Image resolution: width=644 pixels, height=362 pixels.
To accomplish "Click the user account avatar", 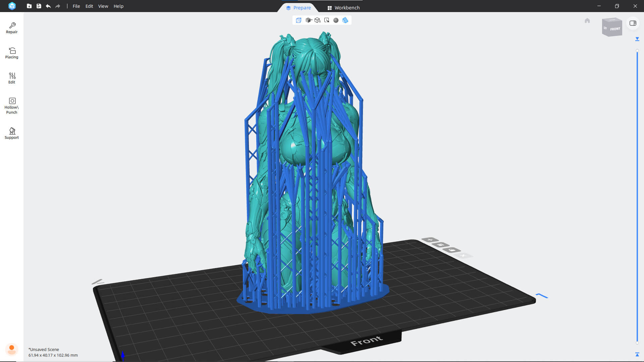I will (x=12, y=349).
